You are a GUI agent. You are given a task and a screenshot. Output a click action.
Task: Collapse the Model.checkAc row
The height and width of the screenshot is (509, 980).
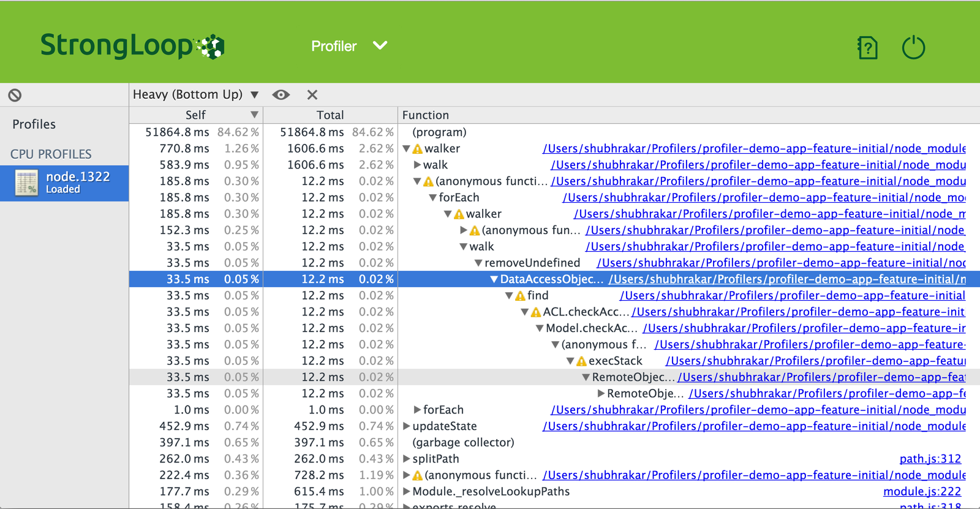pyautogui.click(x=540, y=328)
